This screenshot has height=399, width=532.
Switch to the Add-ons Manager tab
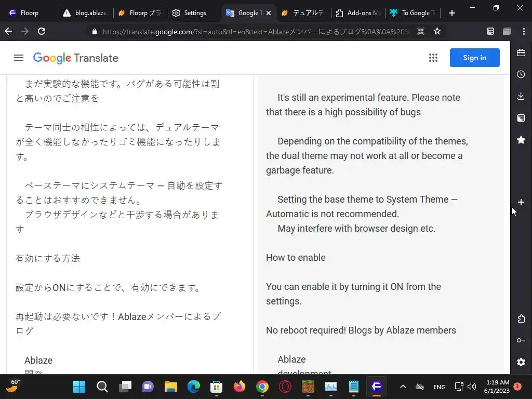[x=358, y=13]
